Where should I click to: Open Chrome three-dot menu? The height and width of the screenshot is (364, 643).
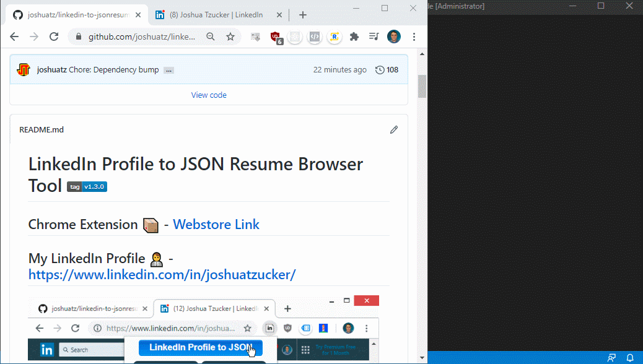pos(414,37)
